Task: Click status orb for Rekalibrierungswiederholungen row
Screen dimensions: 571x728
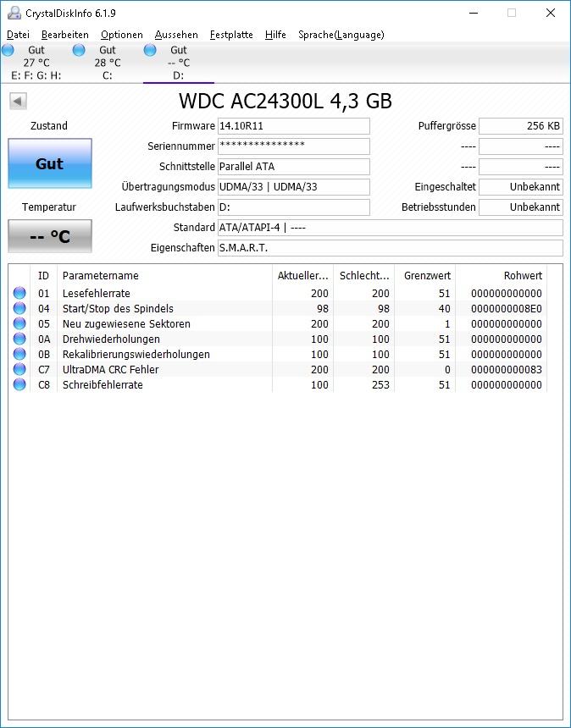Action: point(19,354)
